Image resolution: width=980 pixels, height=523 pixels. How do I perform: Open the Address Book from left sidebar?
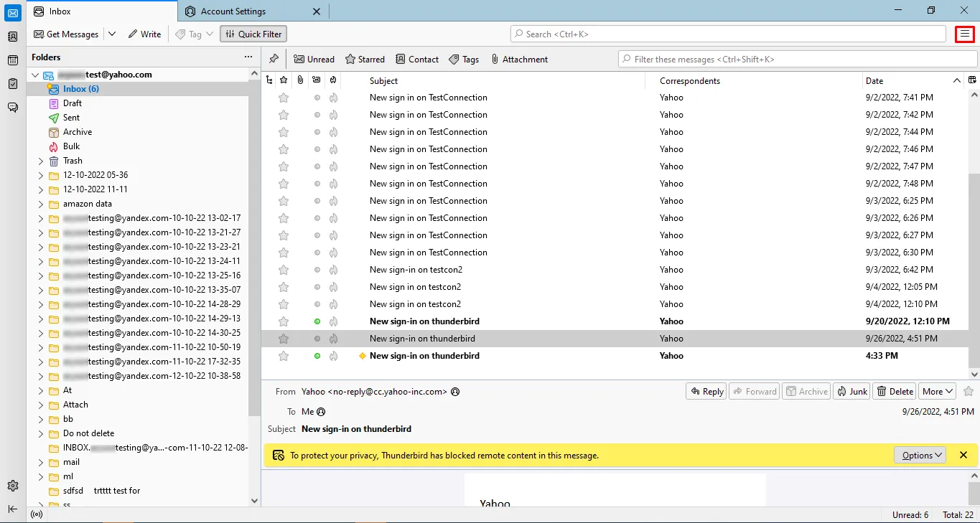click(12, 37)
